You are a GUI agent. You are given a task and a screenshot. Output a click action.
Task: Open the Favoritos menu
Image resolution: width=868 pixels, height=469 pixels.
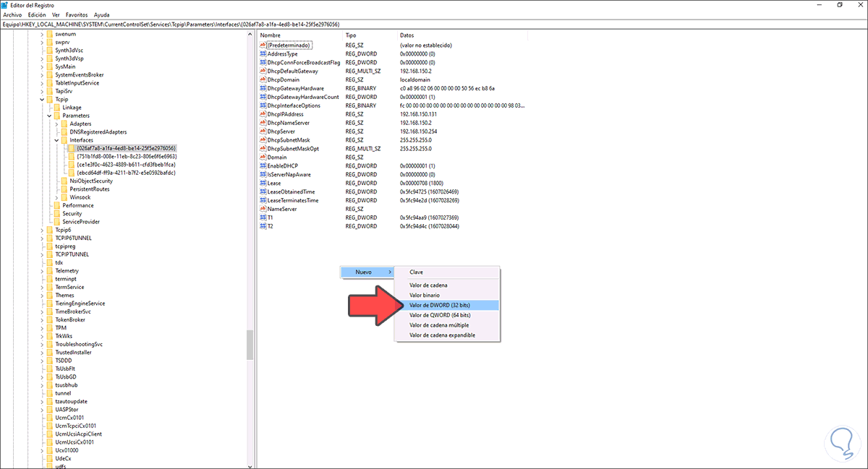[77, 14]
